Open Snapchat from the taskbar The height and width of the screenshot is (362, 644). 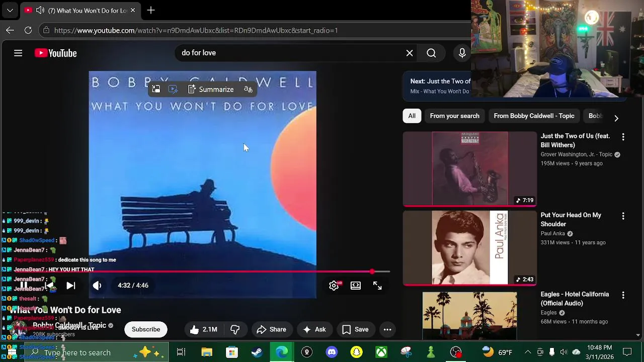pyautogui.click(x=357, y=352)
